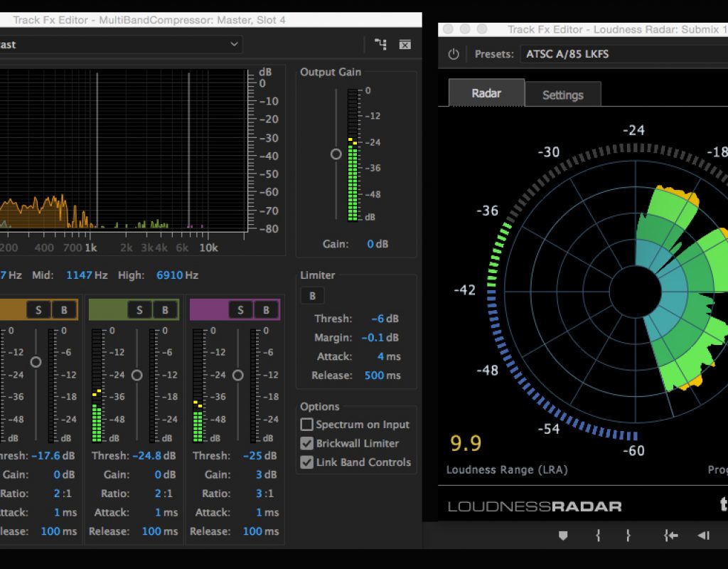Viewport: 728px width, 569px height.
Task: Solo the orange band with its S button
Action: click(38, 310)
